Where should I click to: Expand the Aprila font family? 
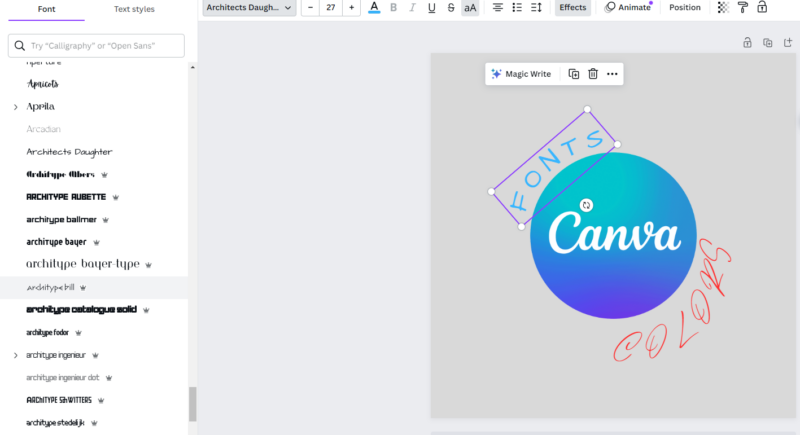(x=15, y=107)
